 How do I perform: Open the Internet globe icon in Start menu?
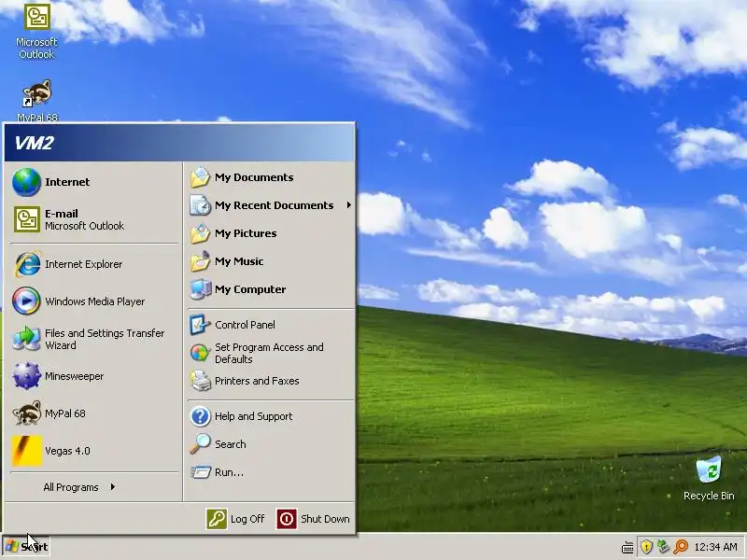pos(26,182)
